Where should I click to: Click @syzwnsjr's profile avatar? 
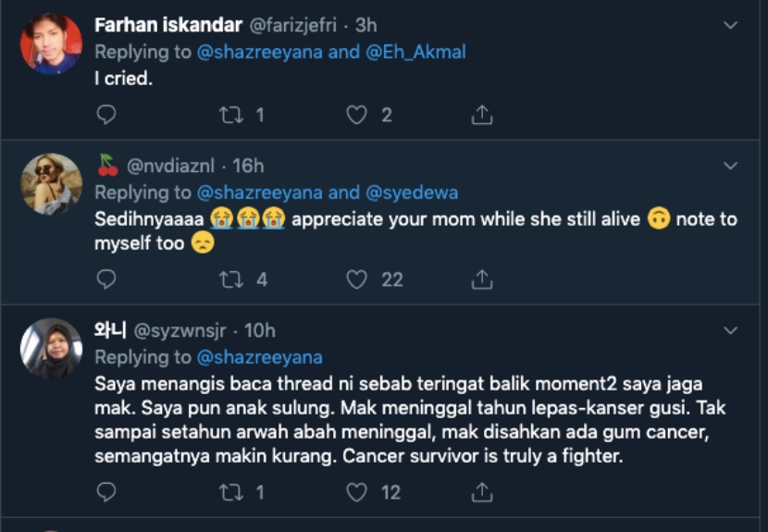(52, 348)
